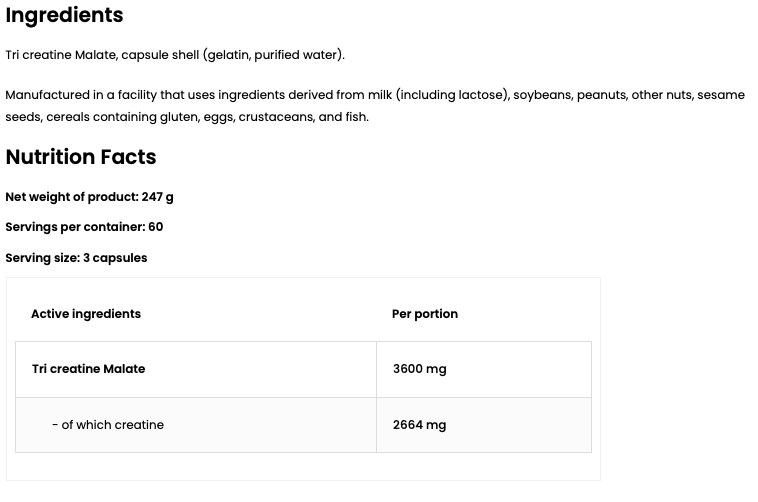This screenshot has height=502, width=758.
Task: Click the bold 'Tri creatine Malate' table cell
Action: 88,369
